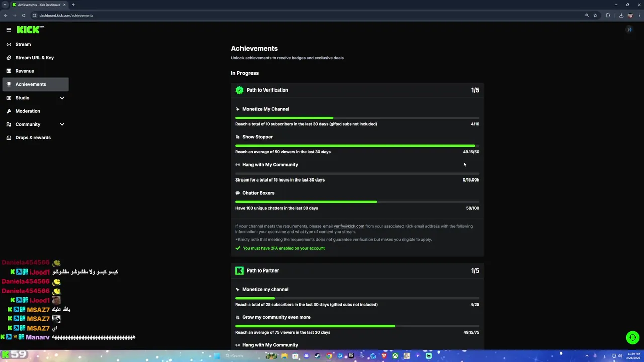The height and width of the screenshot is (362, 644).
Task: Open File Explorer from the taskbar
Action: [x=285, y=356]
